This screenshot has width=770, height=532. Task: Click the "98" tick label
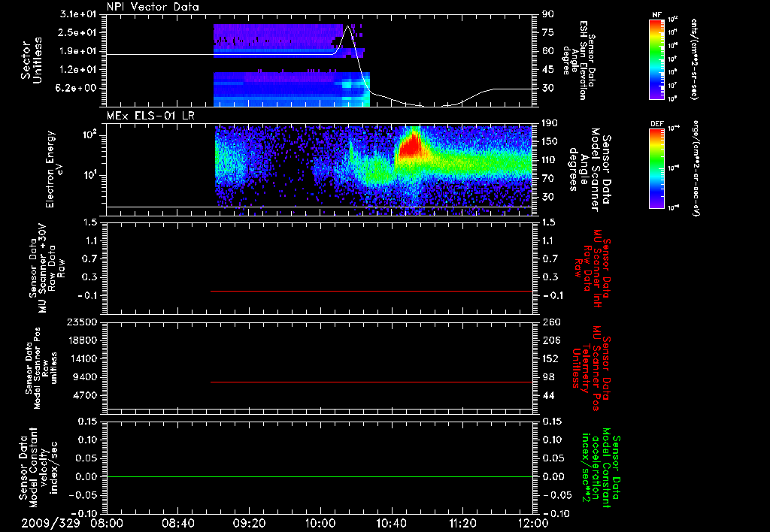548,377
